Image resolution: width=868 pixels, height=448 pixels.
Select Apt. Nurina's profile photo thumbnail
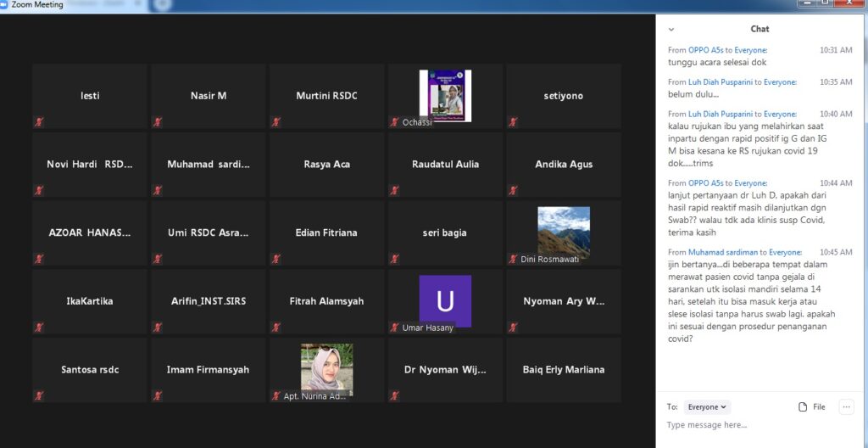click(326, 367)
